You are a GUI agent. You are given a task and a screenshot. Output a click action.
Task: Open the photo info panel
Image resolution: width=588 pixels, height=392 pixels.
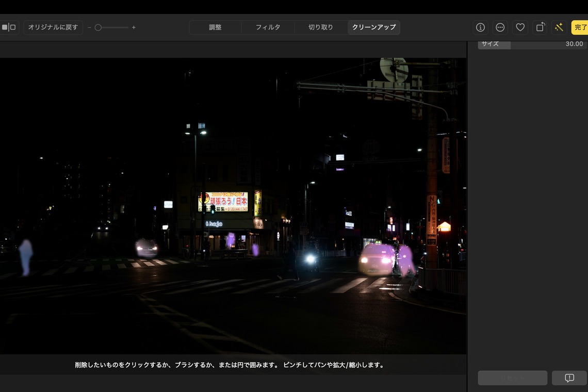coord(480,27)
